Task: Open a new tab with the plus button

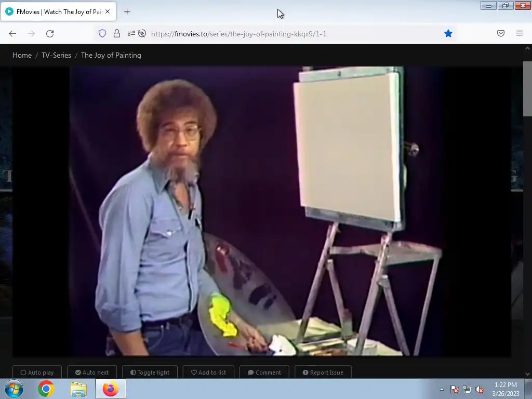Action: coord(127,12)
